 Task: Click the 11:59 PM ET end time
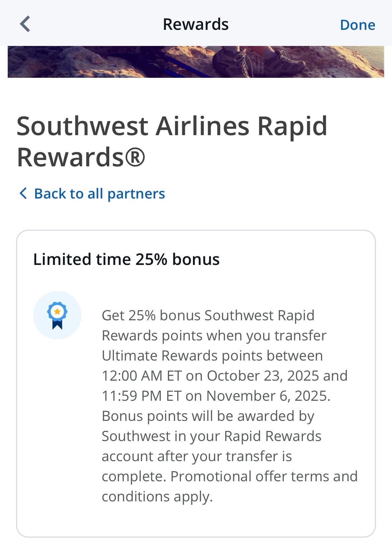coord(141,396)
